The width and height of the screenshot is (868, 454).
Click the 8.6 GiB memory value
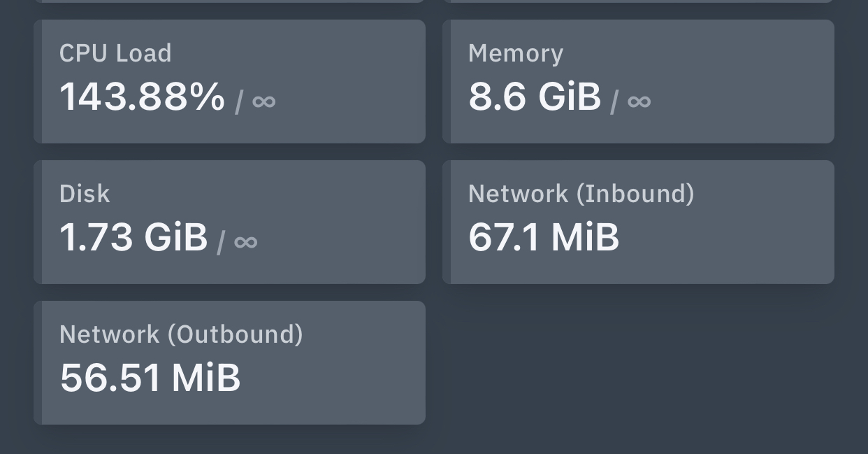coord(535,97)
